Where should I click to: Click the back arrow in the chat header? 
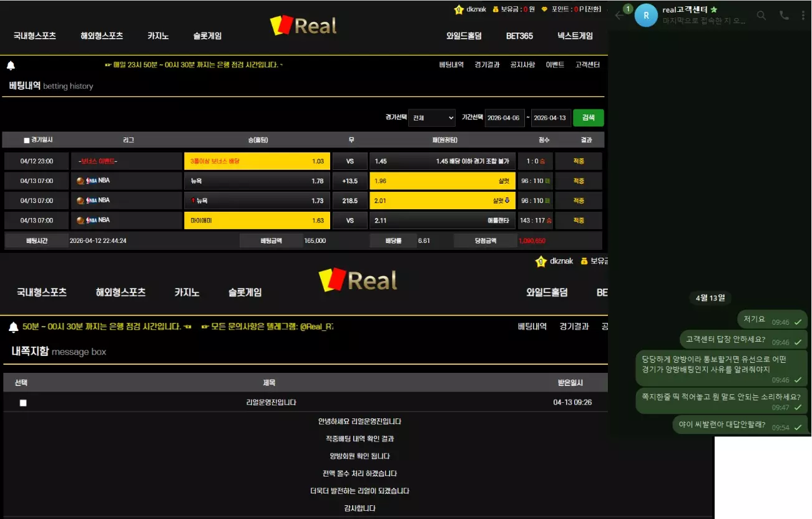[619, 16]
